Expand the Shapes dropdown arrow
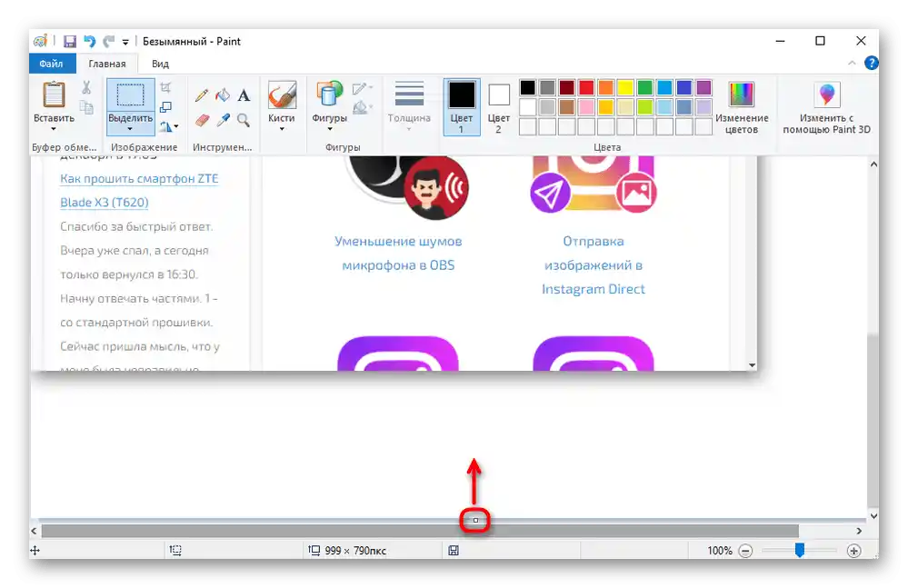The width and height of the screenshot is (908, 588). point(330,129)
